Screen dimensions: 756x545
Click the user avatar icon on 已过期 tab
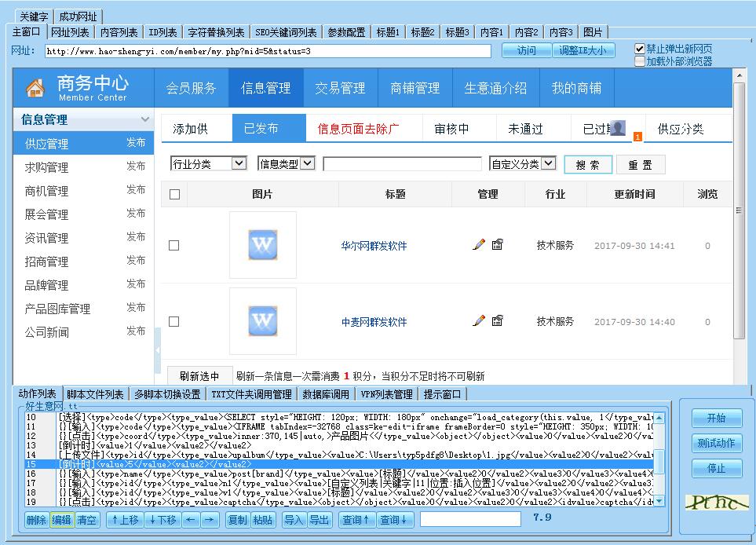[618, 128]
